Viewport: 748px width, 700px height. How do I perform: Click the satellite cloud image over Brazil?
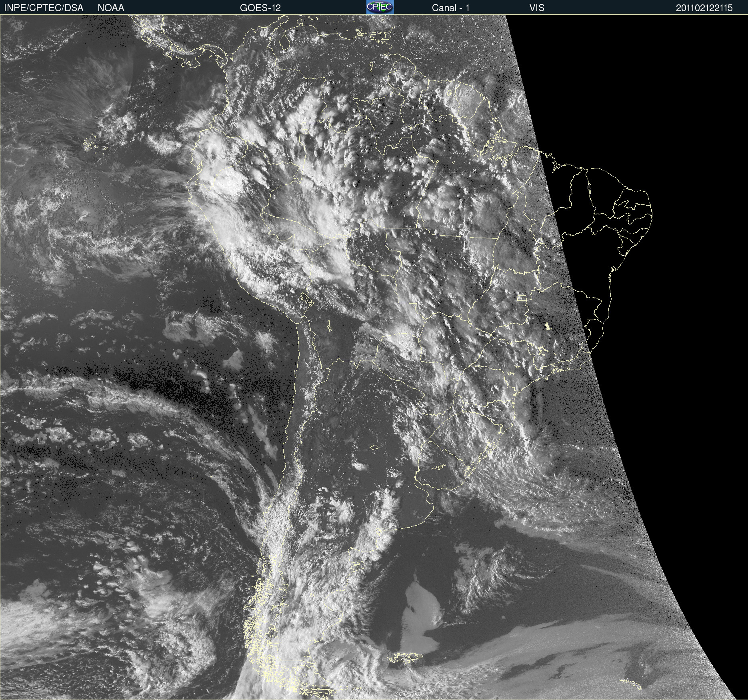(374, 357)
